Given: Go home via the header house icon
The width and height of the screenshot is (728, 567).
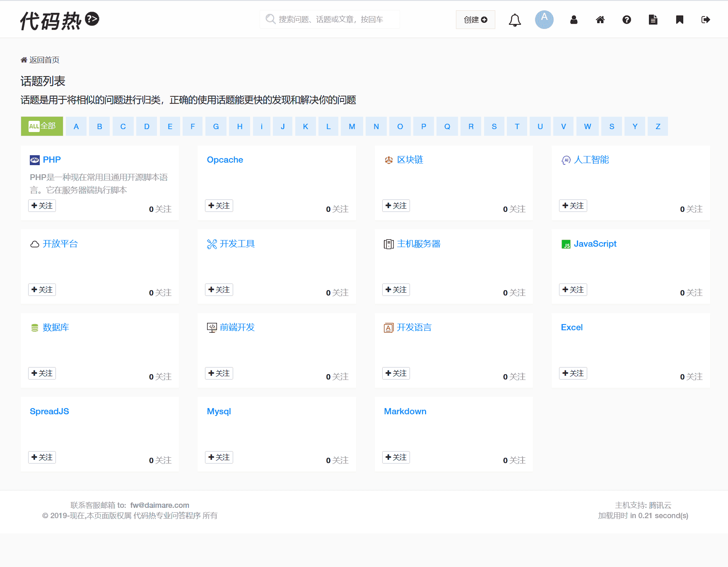Looking at the screenshot, I should 600,20.
